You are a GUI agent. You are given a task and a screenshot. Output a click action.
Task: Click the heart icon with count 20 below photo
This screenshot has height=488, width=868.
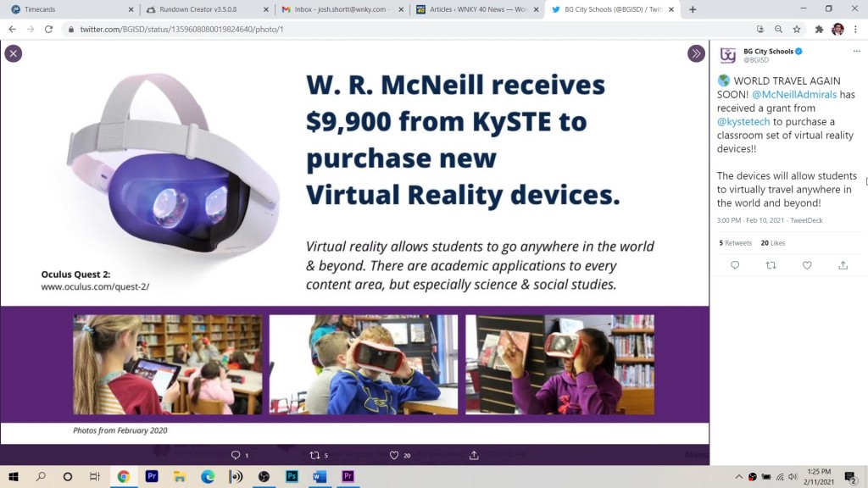pos(400,455)
